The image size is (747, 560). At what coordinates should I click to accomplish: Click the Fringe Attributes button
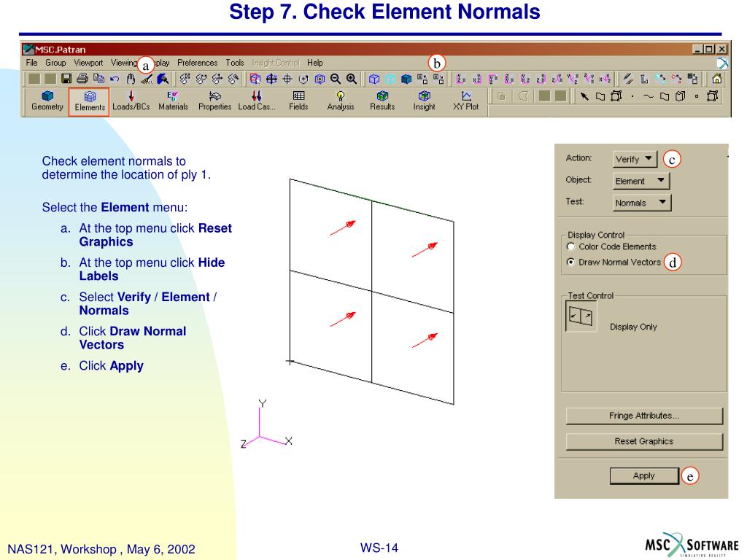pos(644,416)
